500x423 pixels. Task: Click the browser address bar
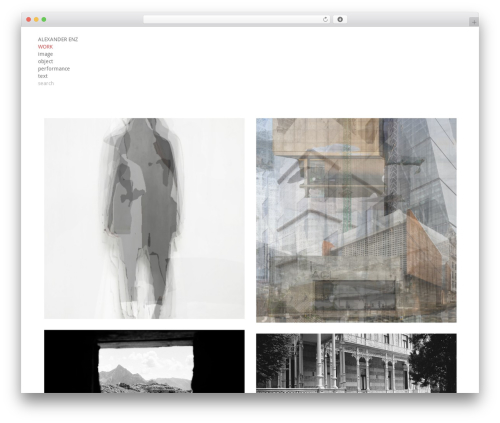coord(237,19)
